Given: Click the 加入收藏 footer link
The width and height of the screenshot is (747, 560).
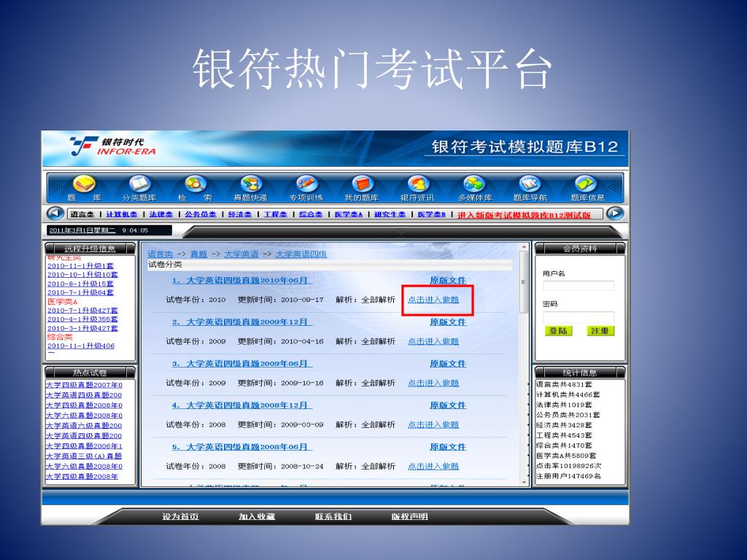Looking at the screenshot, I should tap(257, 517).
